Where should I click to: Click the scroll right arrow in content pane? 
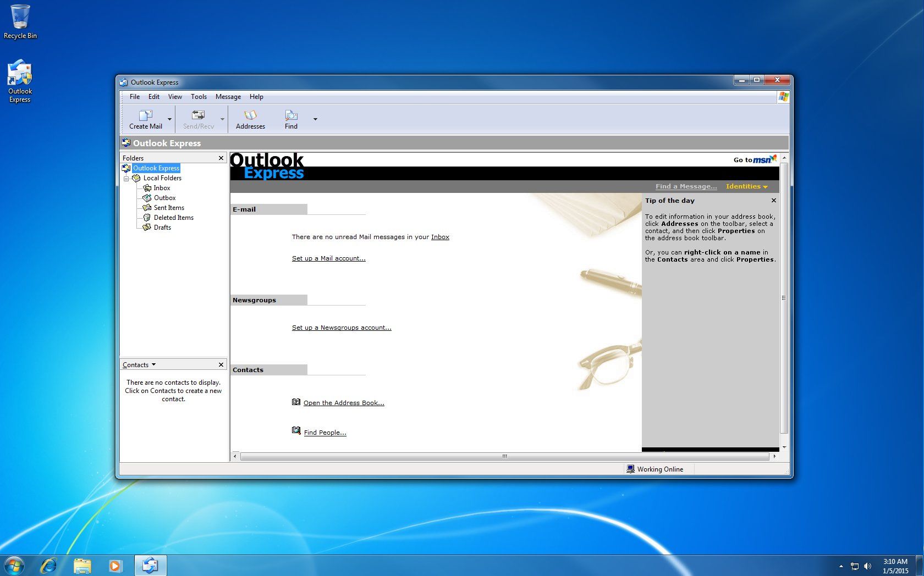(774, 456)
